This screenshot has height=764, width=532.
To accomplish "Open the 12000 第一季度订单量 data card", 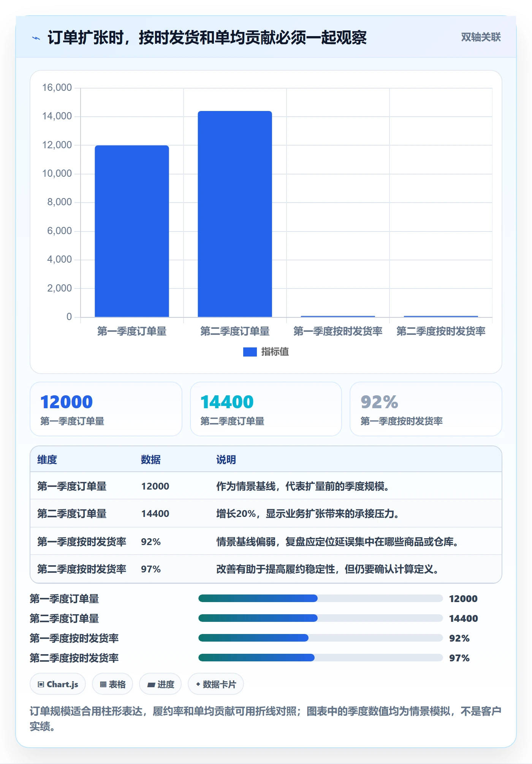I will coord(106,409).
